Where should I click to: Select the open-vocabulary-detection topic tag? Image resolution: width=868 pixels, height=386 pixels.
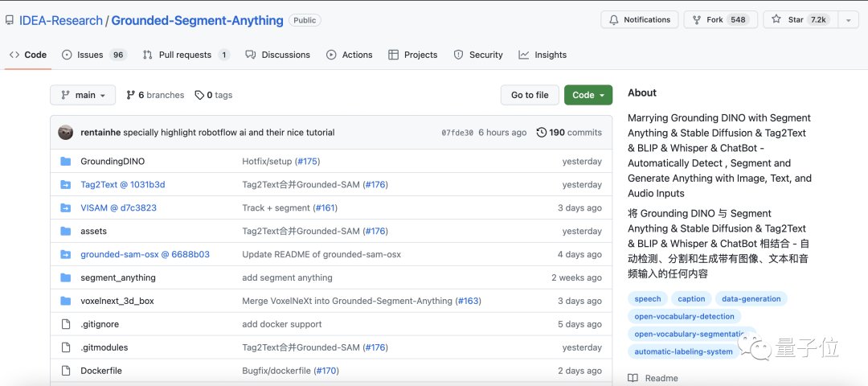point(684,317)
